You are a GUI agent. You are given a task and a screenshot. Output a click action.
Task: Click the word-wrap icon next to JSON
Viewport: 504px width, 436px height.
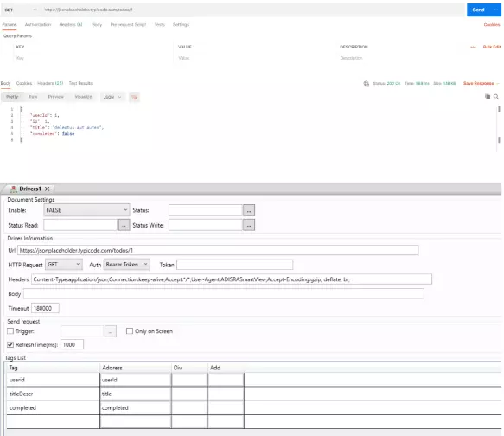point(134,97)
